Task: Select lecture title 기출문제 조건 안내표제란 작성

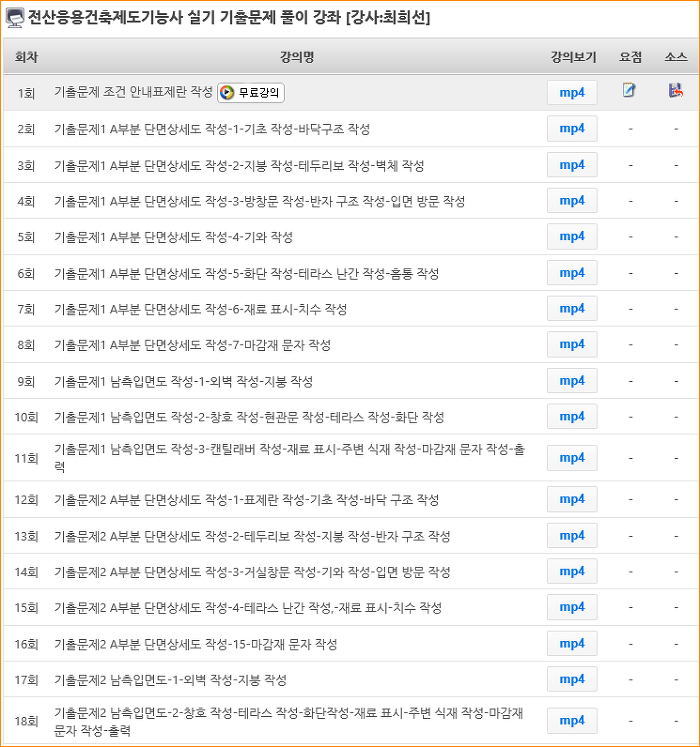Action: pos(133,92)
